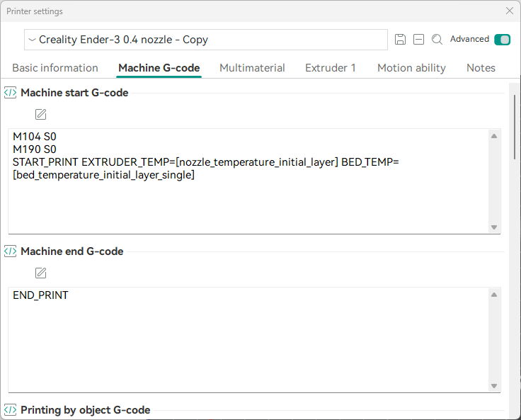
Task: Go to the Extruder 1 tab
Action: [331, 68]
